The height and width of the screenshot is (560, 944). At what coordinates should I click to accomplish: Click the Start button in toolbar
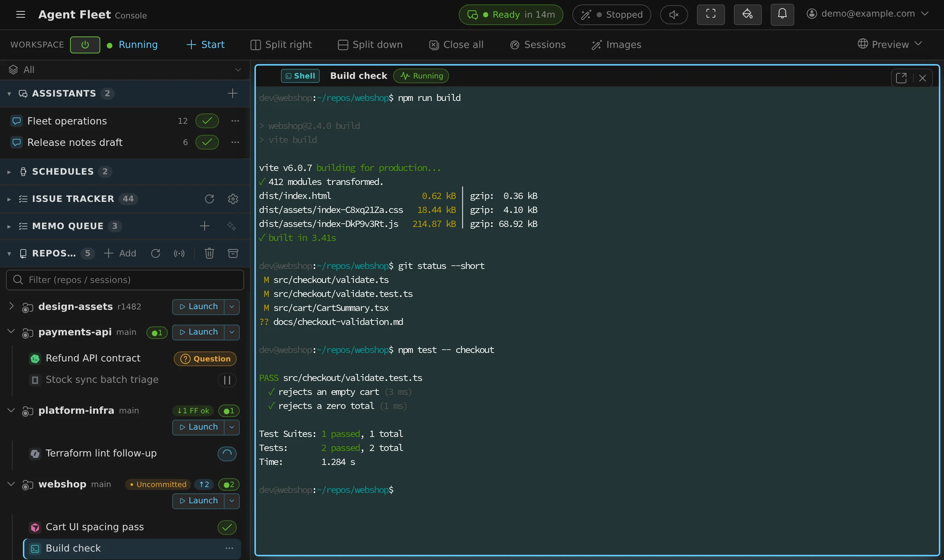(205, 45)
